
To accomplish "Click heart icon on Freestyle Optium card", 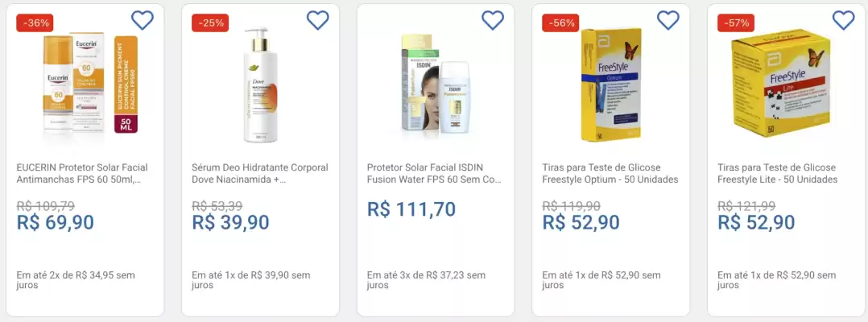I will click(x=668, y=20).
